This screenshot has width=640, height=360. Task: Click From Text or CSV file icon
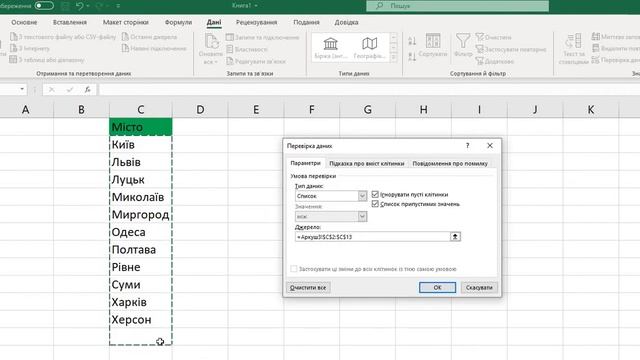pyautogui.click(x=13, y=37)
